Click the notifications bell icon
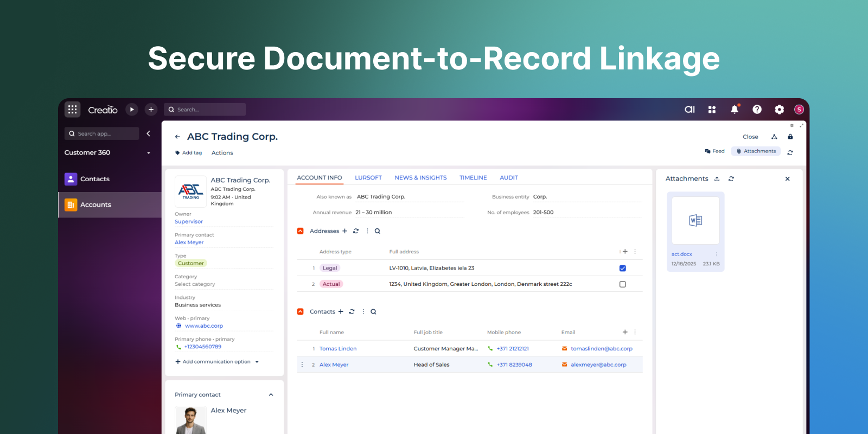 coord(735,110)
